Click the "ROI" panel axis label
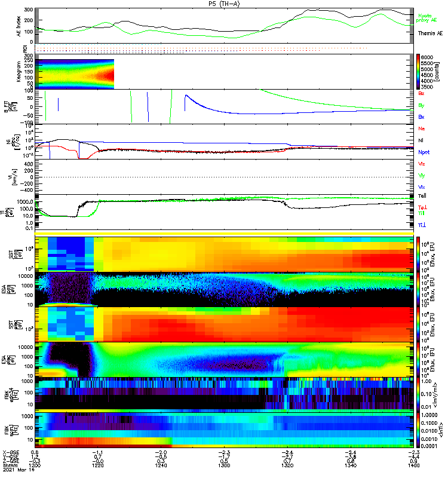The height and width of the screenshot is (478, 448). (x=25, y=48)
